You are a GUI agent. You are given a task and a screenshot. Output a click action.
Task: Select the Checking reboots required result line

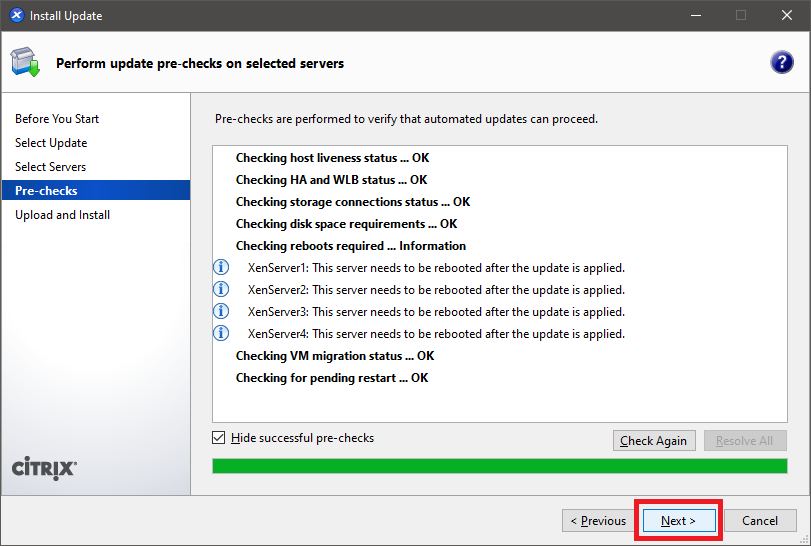[x=350, y=246]
